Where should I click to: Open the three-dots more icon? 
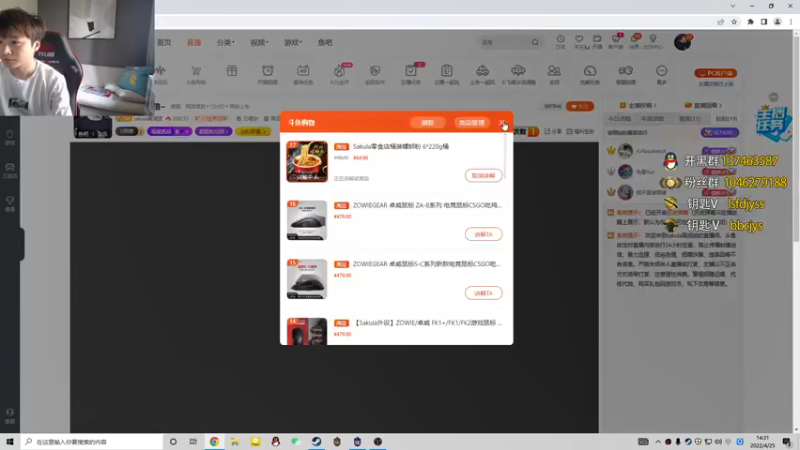661,71
